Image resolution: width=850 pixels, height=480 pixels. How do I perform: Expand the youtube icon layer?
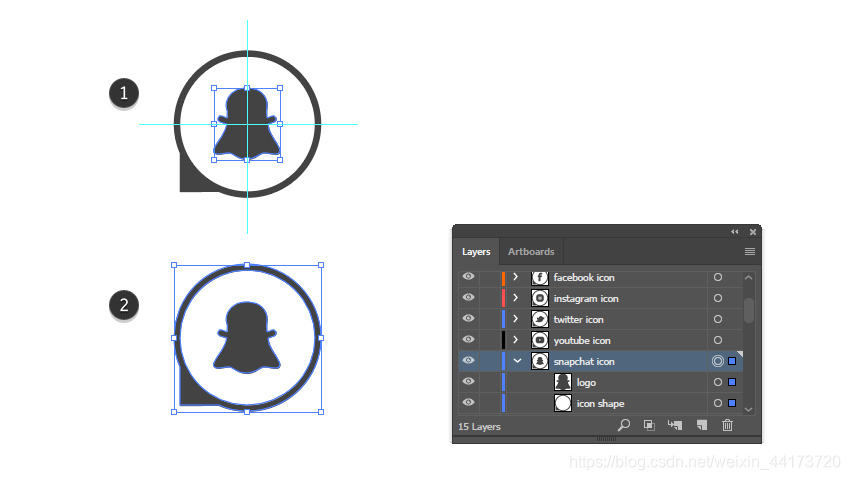pyautogui.click(x=516, y=340)
